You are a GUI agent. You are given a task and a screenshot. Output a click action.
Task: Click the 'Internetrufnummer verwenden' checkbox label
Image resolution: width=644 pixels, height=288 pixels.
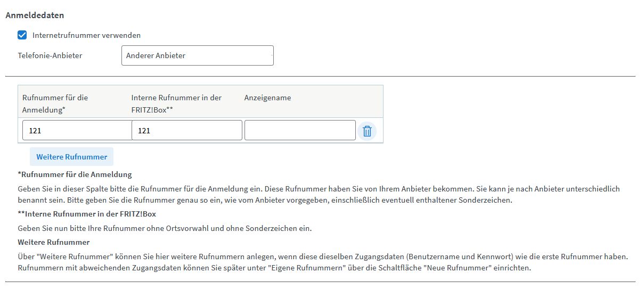point(86,35)
